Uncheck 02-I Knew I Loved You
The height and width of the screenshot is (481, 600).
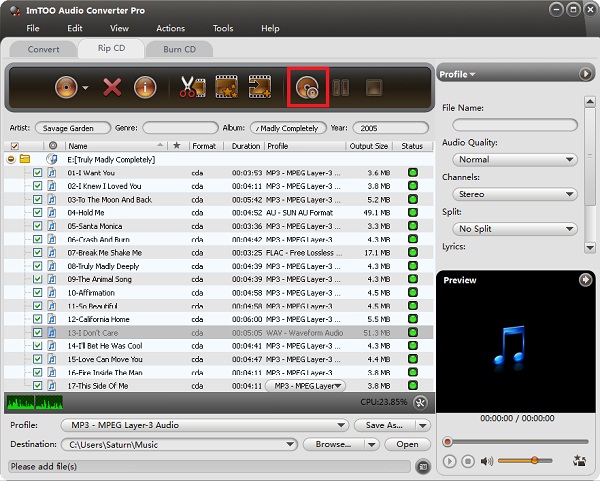(37, 186)
